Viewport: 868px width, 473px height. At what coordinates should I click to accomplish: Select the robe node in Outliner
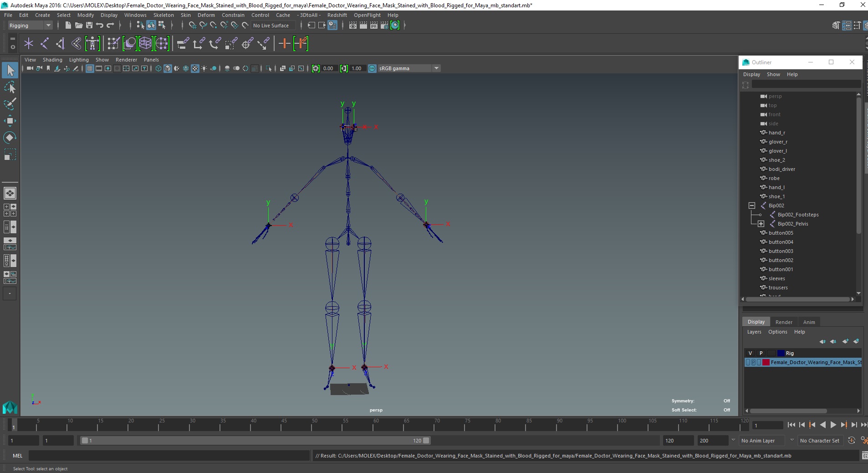(x=774, y=178)
